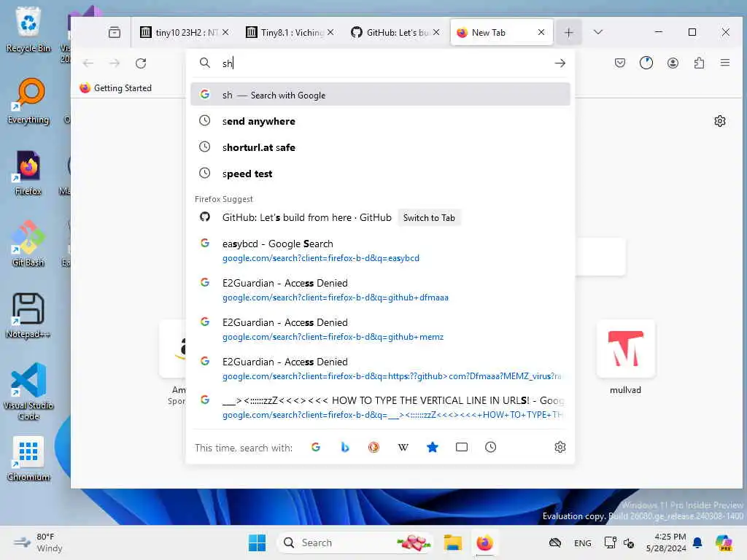This screenshot has width=747, height=560.
Task: Search open tabs with tab icon
Action: tap(462, 447)
